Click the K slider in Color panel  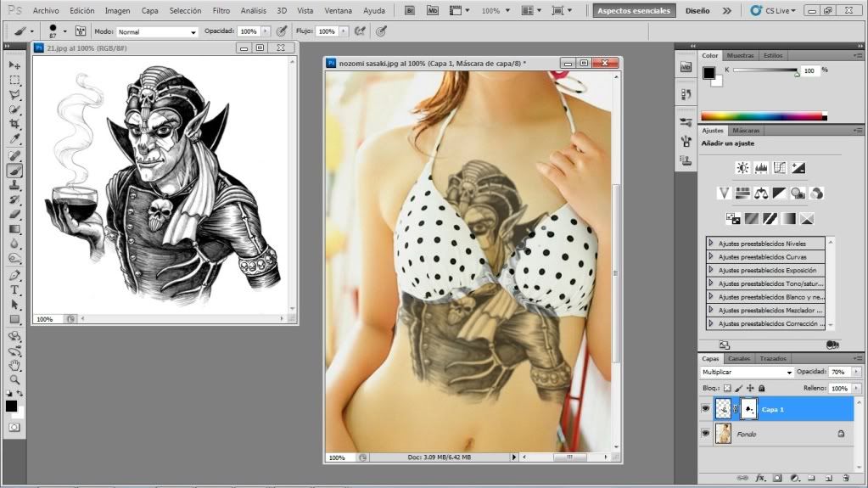pos(766,70)
